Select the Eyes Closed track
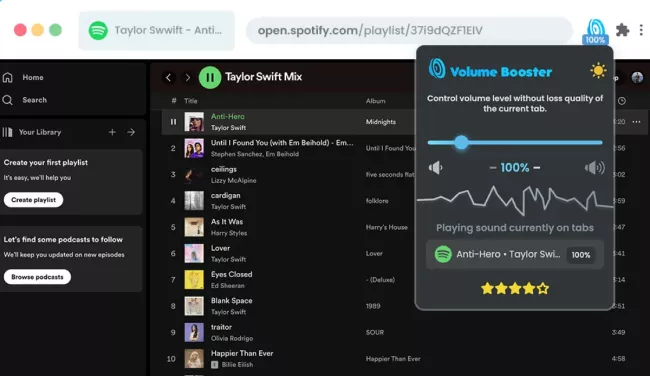650x376 pixels. click(x=231, y=274)
